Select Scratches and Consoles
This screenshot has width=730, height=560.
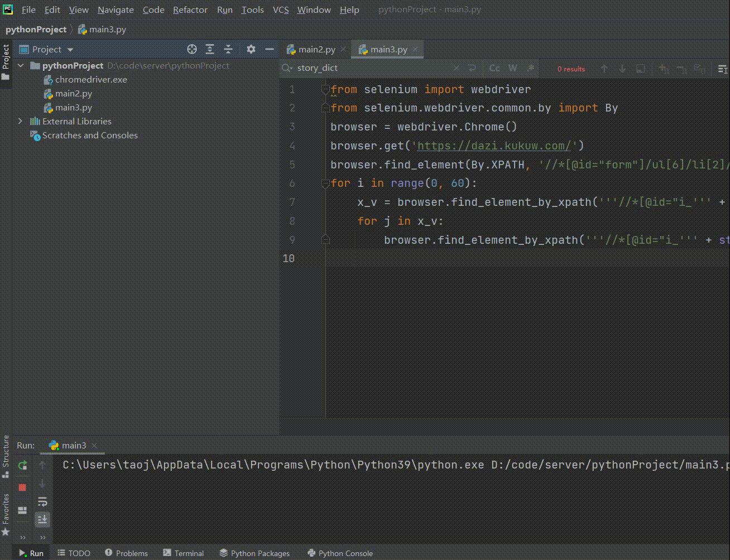(x=90, y=135)
